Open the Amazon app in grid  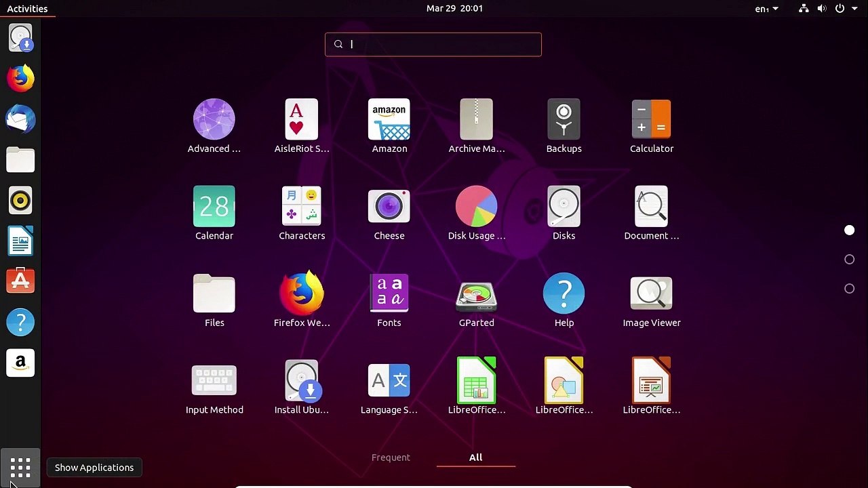coord(389,126)
